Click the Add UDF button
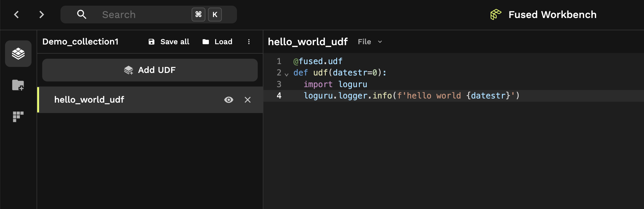The height and width of the screenshot is (209, 644). [x=150, y=70]
